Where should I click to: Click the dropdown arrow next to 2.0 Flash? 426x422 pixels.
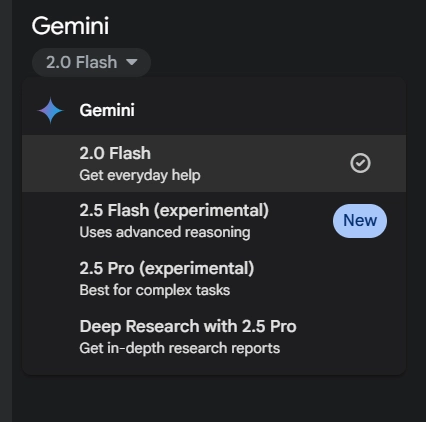[x=132, y=62]
